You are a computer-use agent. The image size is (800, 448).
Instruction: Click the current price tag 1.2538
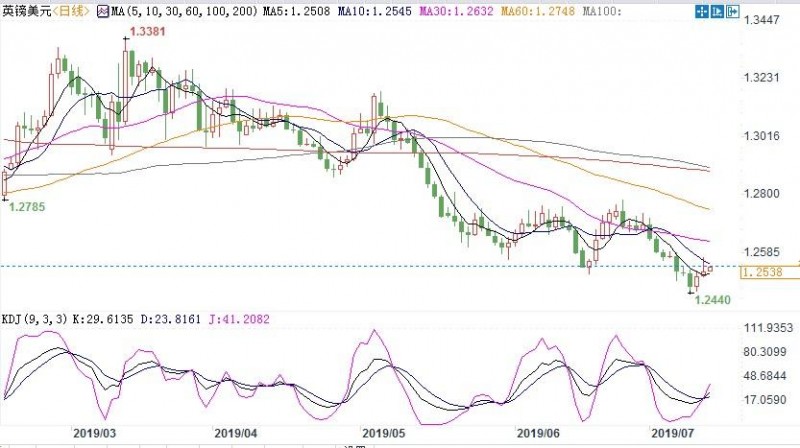[769, 272]
